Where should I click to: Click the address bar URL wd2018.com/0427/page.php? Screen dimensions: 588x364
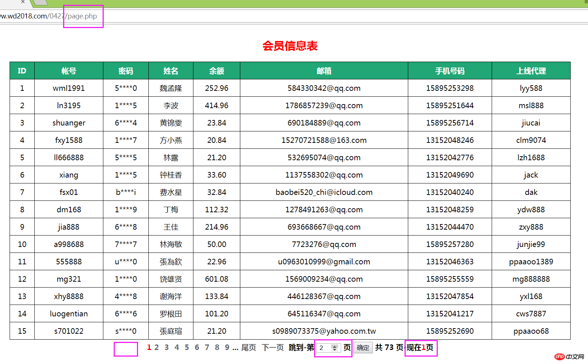coord(48,16)
